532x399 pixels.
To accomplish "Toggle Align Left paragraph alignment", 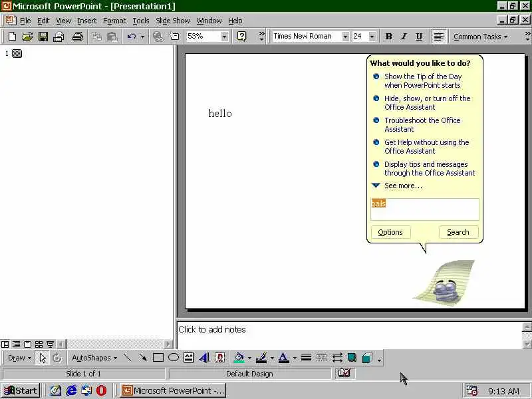I will tap(439, 37).
